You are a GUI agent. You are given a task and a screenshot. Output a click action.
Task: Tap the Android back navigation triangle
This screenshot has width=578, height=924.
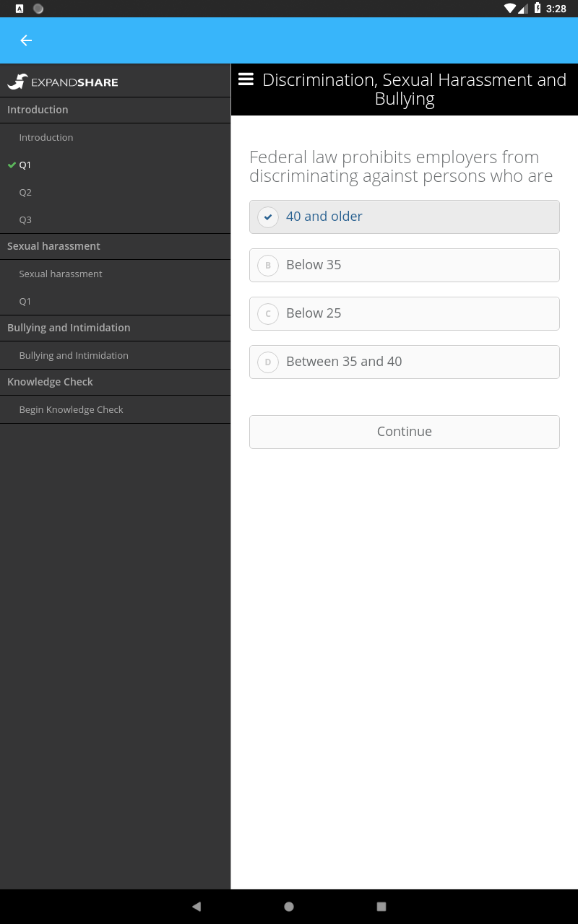point(197,907)
